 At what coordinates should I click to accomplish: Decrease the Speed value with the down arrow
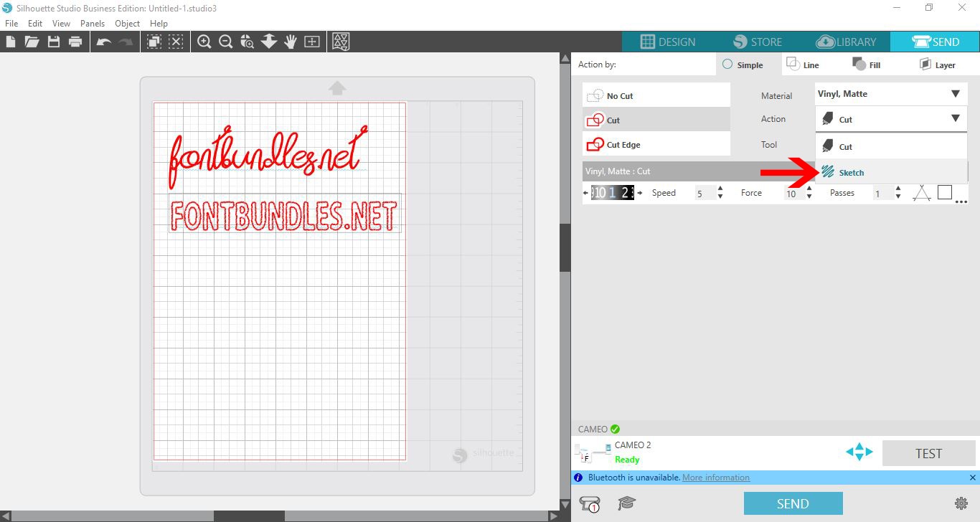point(720,196)
